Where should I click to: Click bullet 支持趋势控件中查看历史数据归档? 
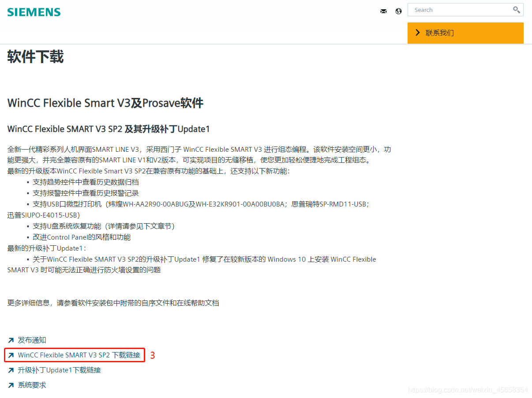pos(86,182)
